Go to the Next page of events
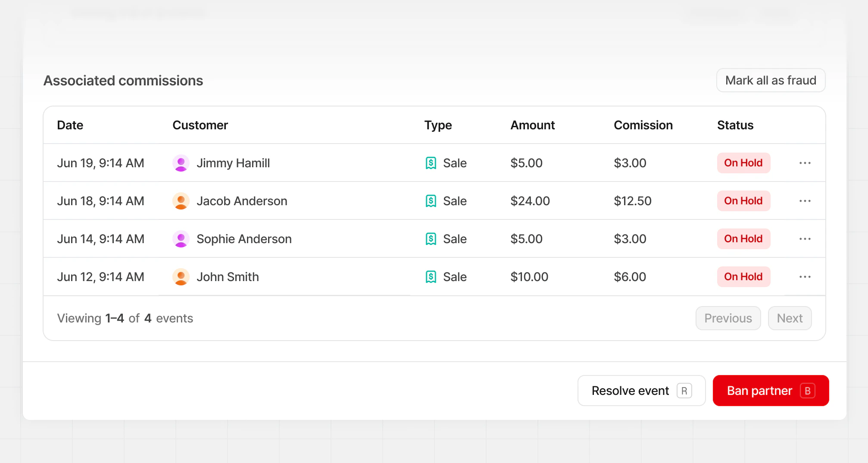This screenshot has height=463, width=868. (x=790, y=318)
